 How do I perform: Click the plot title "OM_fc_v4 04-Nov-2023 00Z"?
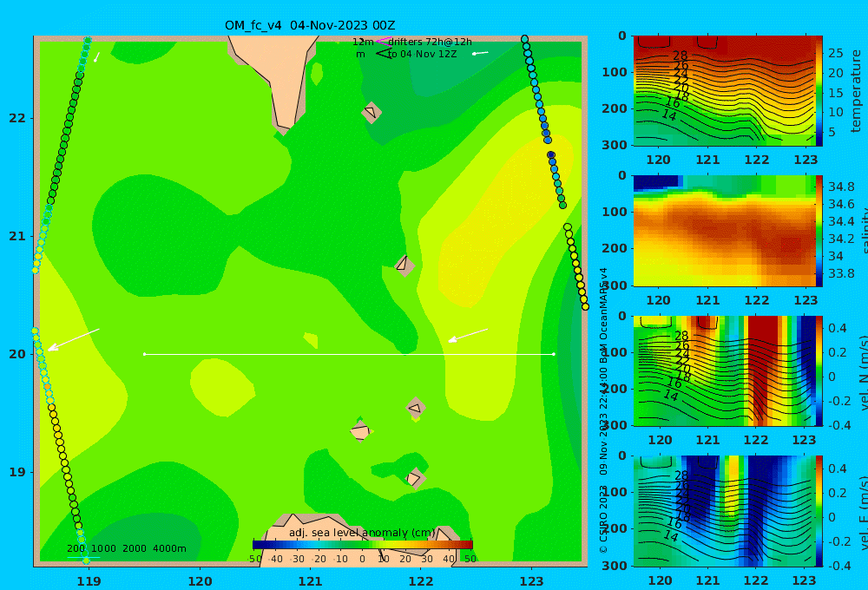click(310, 25)
